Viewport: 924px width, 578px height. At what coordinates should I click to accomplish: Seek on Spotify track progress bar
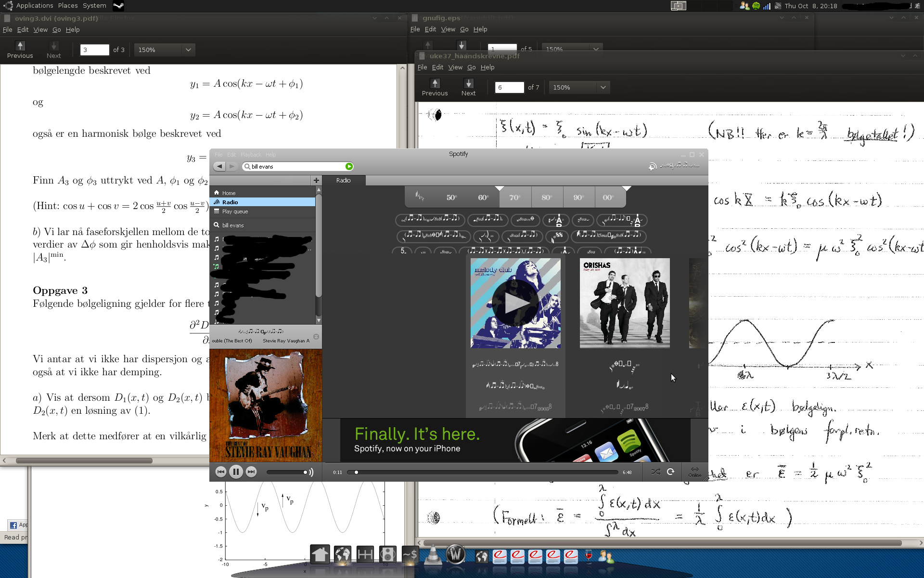pyautogui.click(x=483, y=473)
